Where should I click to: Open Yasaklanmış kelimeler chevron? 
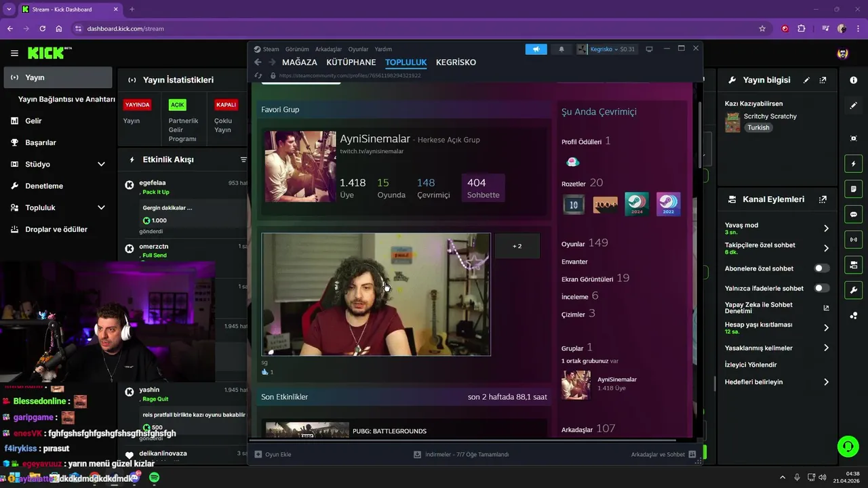click(826, 348)
